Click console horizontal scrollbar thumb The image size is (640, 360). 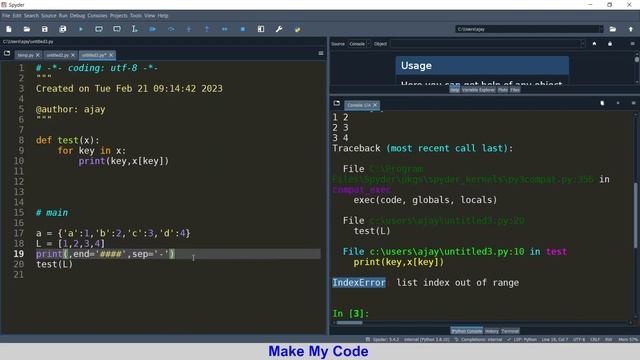349,322
